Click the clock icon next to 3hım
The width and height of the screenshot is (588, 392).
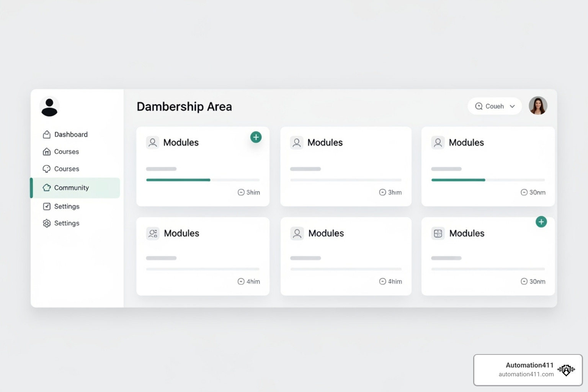pos(382,192)
